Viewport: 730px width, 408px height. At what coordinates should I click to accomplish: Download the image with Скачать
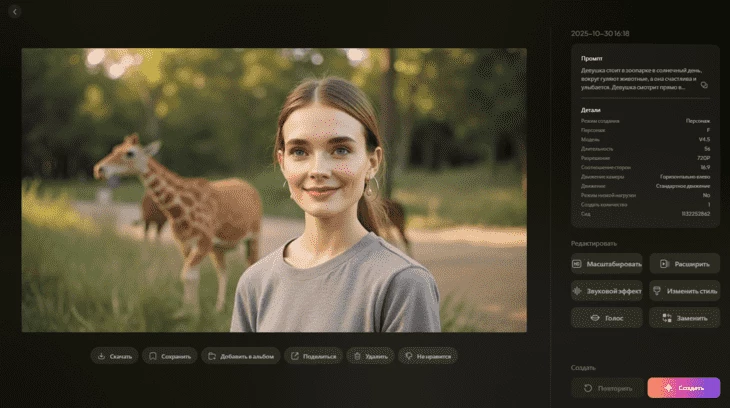pos(114,356)
